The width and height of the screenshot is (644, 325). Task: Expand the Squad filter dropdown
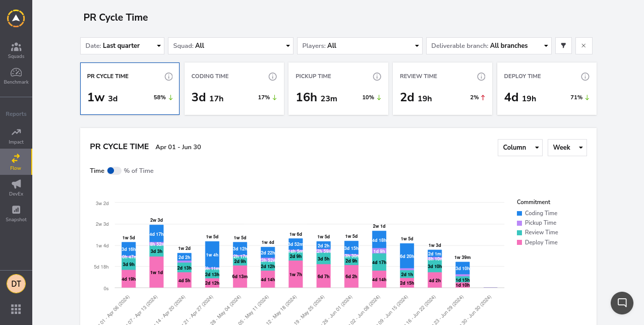231,45
